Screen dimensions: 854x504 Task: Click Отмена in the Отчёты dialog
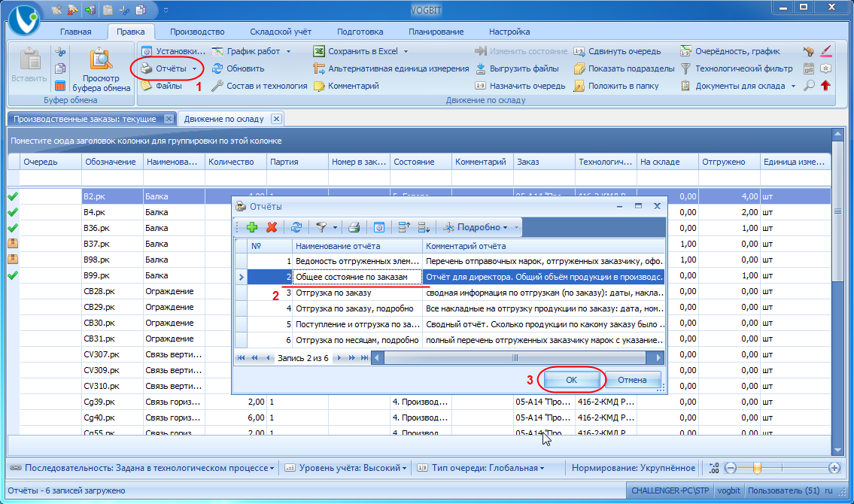tap(632, 380)
